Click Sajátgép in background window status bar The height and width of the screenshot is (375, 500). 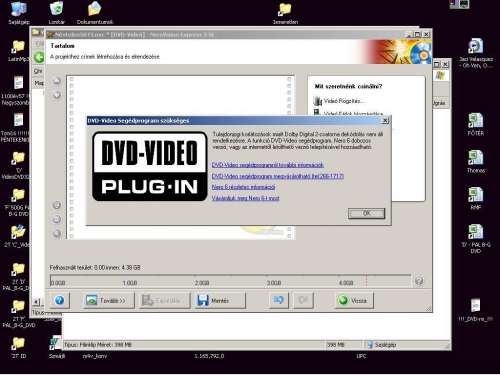point(382,345)
